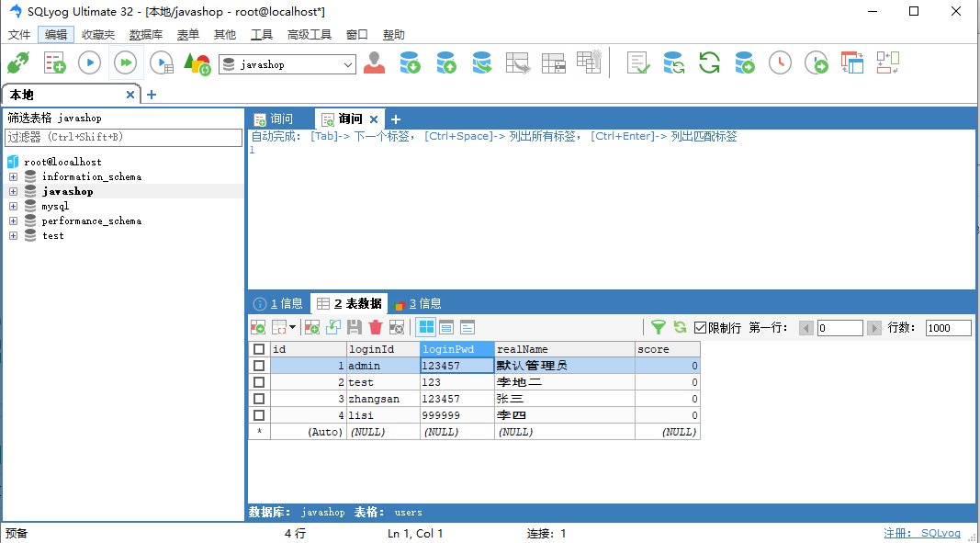
Task: Click the green circular refresh arrows icon
Action: [709, 63]
